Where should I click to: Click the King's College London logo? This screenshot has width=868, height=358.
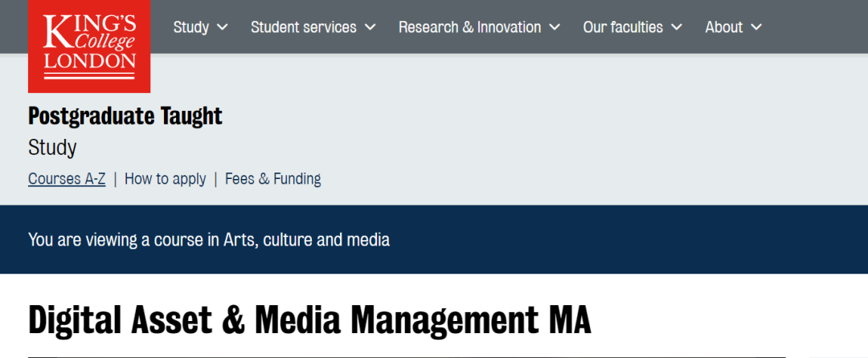point(88,44)
